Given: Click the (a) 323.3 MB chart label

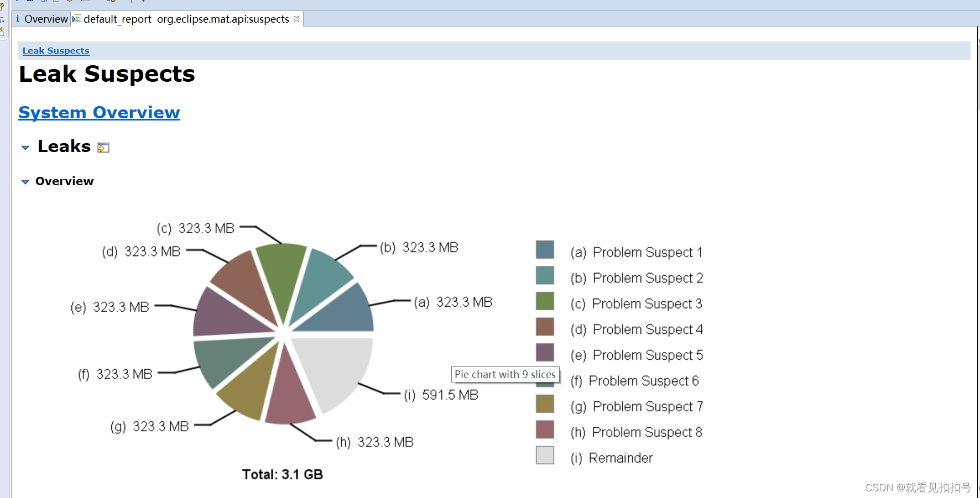Looking at the screenshot, I should click(x=453, y=302).
